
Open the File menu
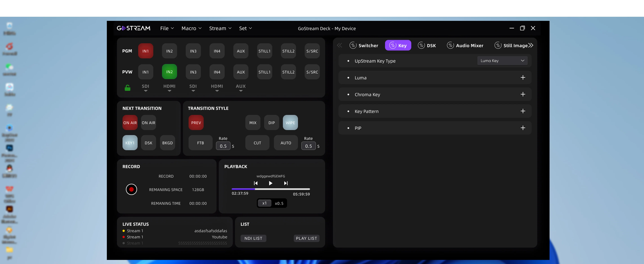click(x=167, y=28)
